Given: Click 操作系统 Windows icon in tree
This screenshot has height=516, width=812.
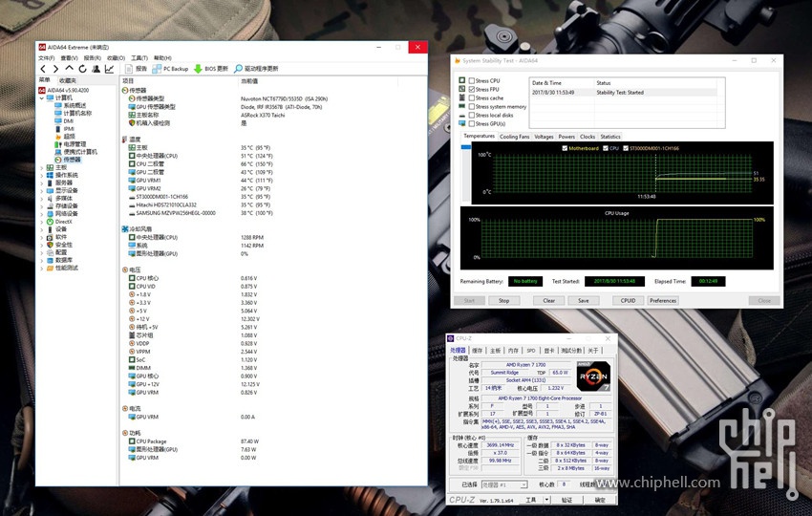Looking at the screenshot, I should 51,175.
